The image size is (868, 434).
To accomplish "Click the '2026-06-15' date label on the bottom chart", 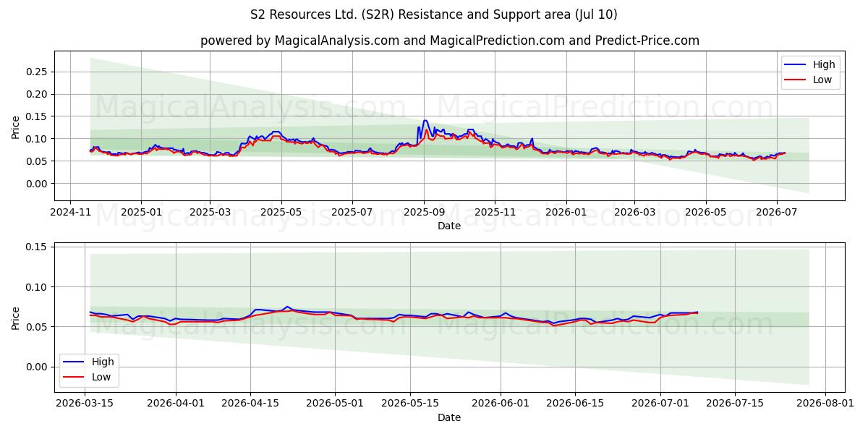I will pyautogui.click(x=575, y=404).
